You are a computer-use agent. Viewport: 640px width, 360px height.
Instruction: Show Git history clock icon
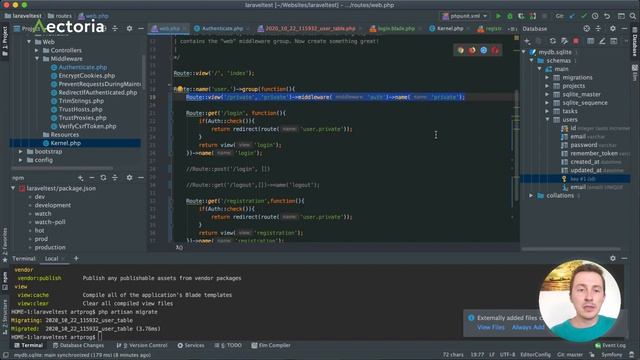pos(595,16)
